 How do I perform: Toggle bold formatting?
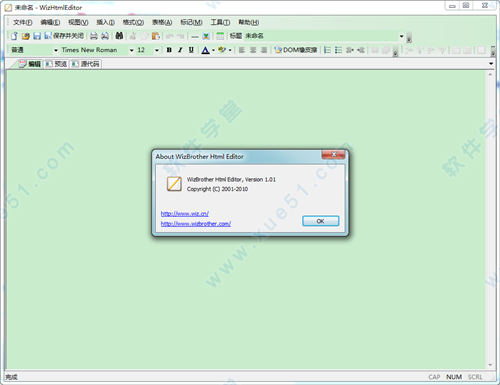[x=169, y=50]
